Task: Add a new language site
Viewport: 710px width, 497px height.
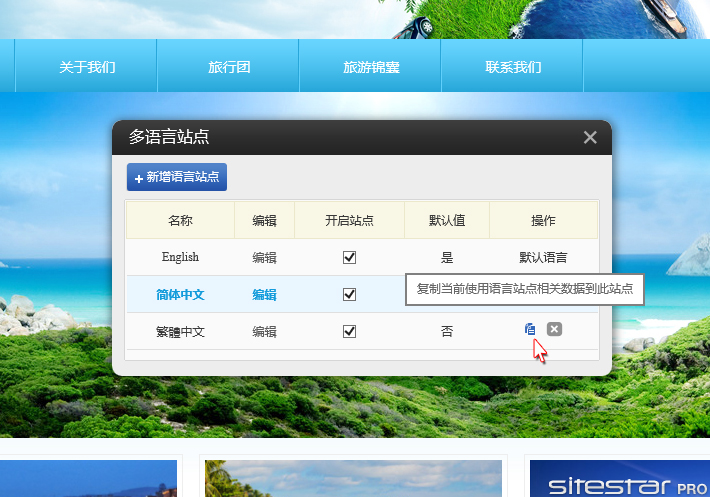Action: click(x=177, y=177)
